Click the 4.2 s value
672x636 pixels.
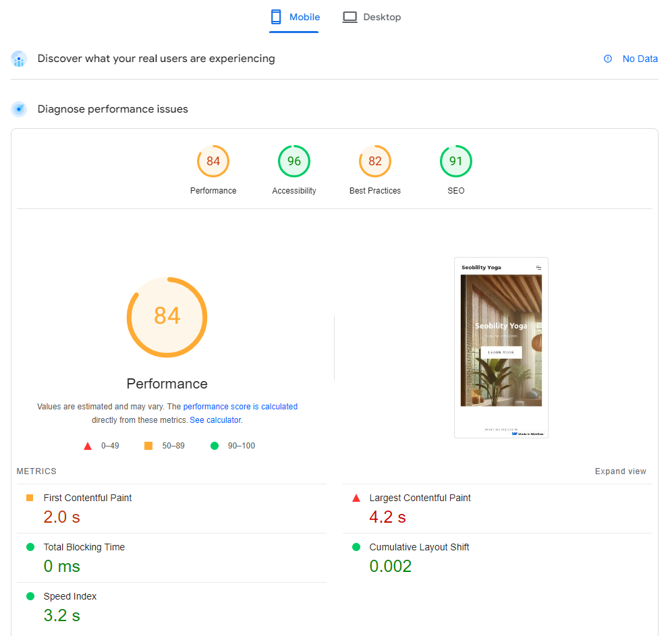pyautogui.click(x=387, y=517)
